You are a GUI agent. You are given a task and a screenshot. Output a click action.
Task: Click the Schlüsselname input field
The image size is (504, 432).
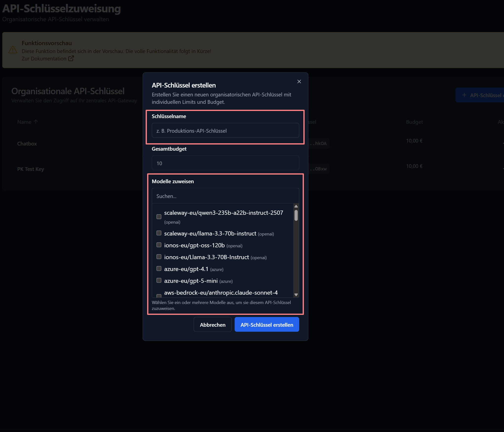pos(225,130)
